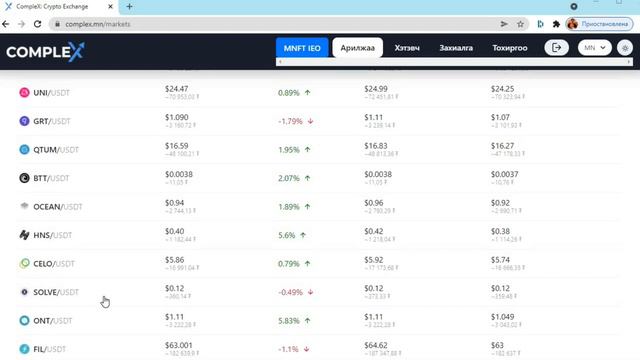Click the browser forward arrow

pyautogui.click(x=22, y=24)
